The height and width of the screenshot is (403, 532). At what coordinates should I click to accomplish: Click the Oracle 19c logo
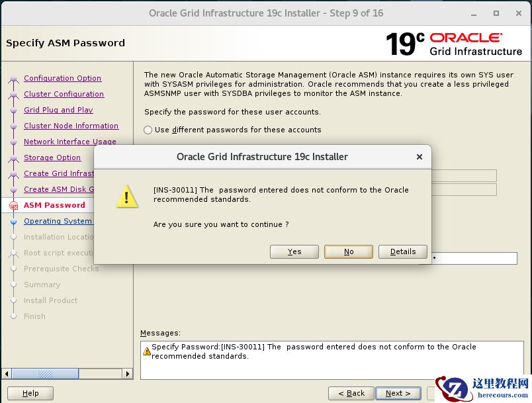(x=454, y=44)
